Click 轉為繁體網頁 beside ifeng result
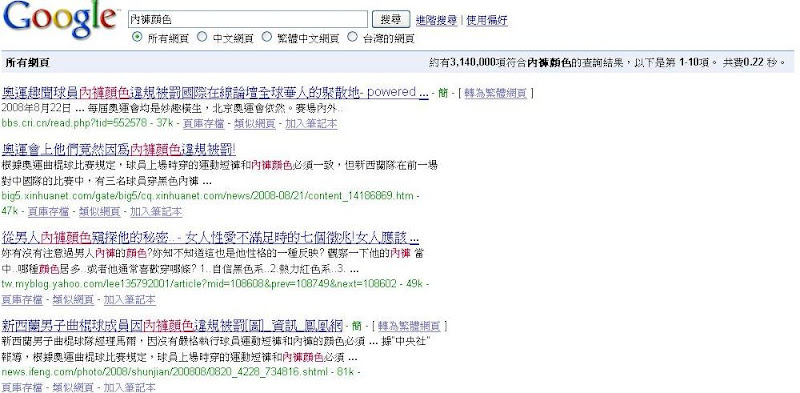This screenshot has height=393, width=800. click(409, 326)
